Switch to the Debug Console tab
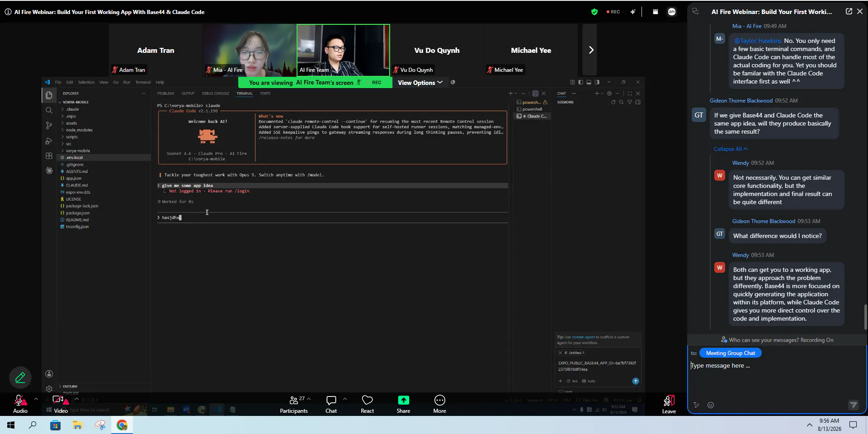Image resolution: width=868 pixels, height=434 pixels. (x=216, y=93)
